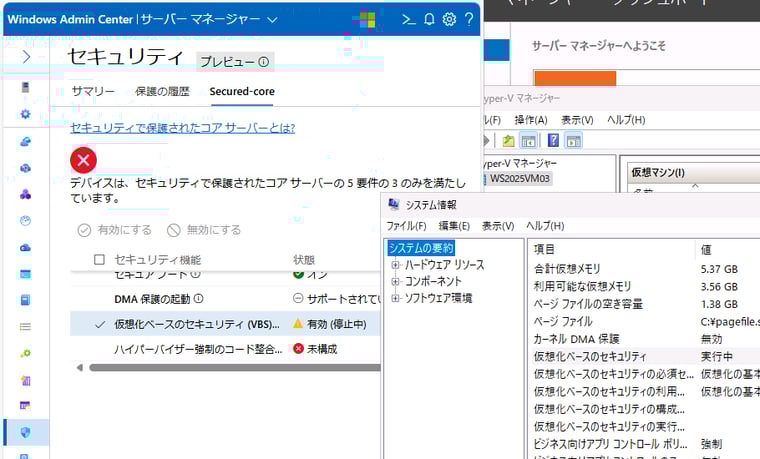Click サーバー マネージャーへようこそ heading
760x459 pixels.
599,46
